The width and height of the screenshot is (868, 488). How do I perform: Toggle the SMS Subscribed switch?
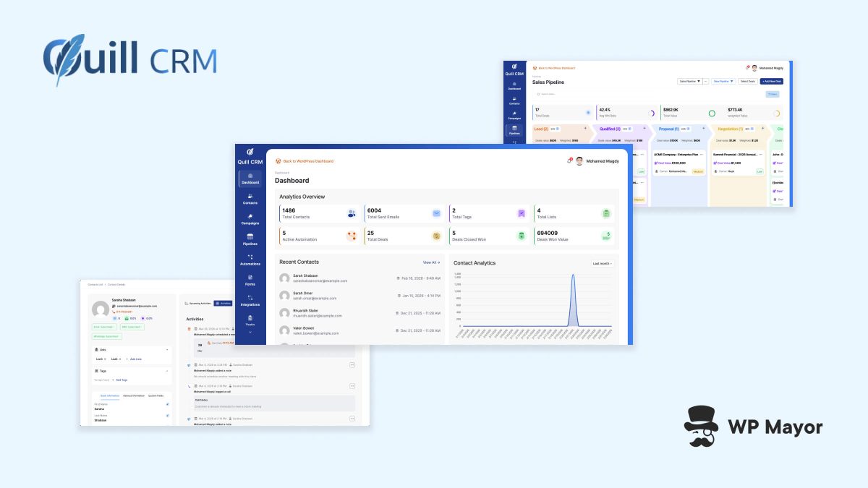coord(131,327)
